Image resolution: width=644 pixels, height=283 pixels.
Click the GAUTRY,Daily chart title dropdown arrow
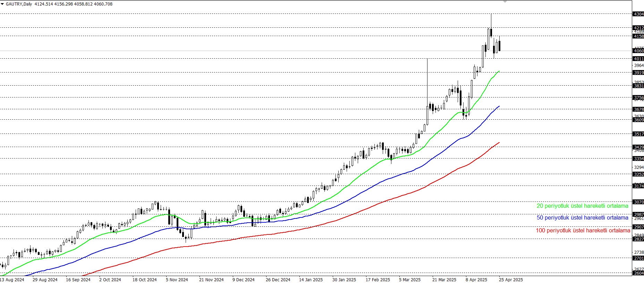point(2,4)
